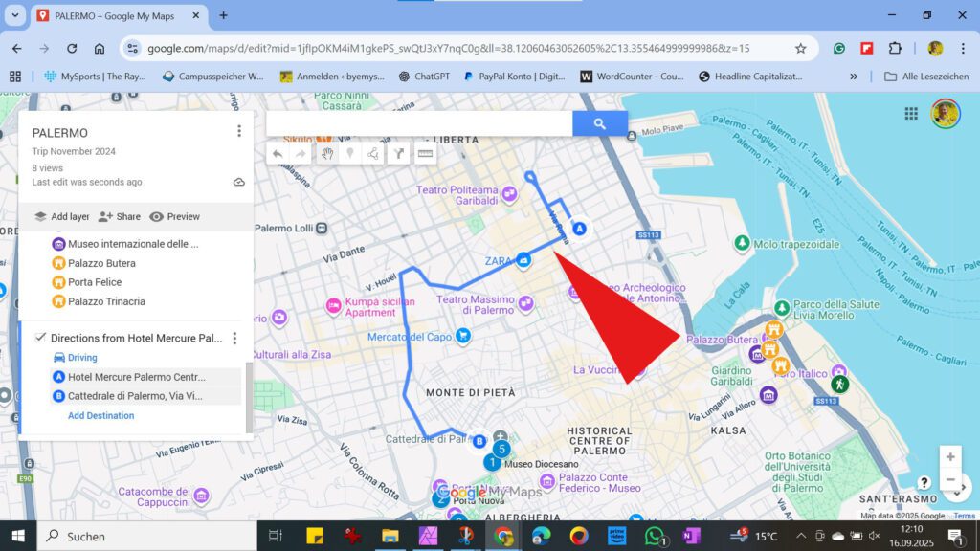Select the Measure distances ruler tool
Screen dimensions: 980x551
click(x=426, y=153)
